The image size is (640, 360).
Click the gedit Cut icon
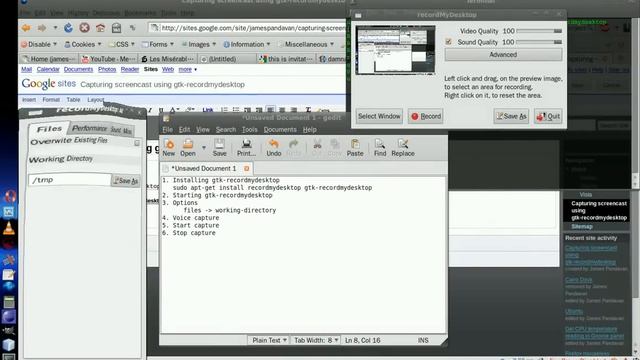coord(317,144)
